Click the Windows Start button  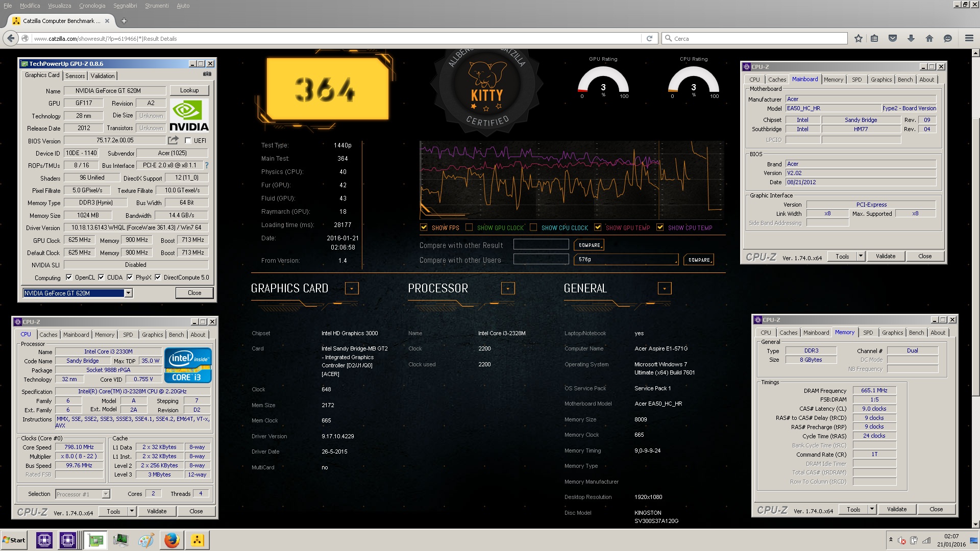pos(14,540)
